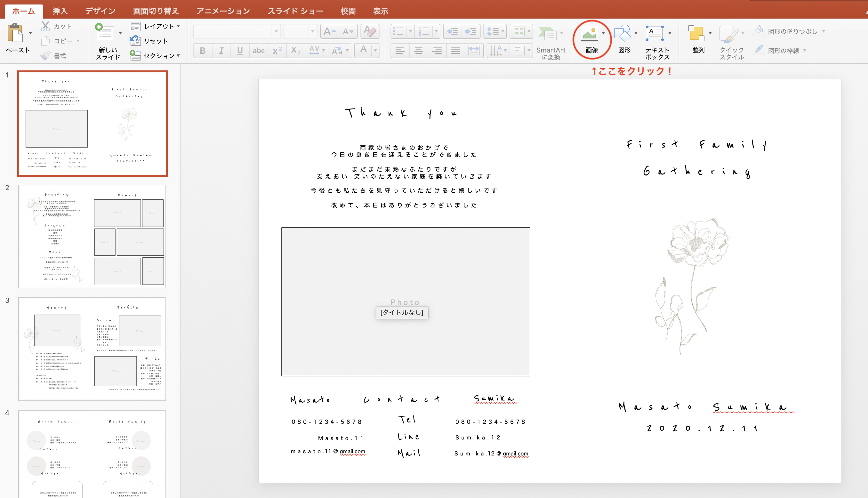Toggle italic formatting I button
This screenshot has width=868, height=498.
point(221,51)
